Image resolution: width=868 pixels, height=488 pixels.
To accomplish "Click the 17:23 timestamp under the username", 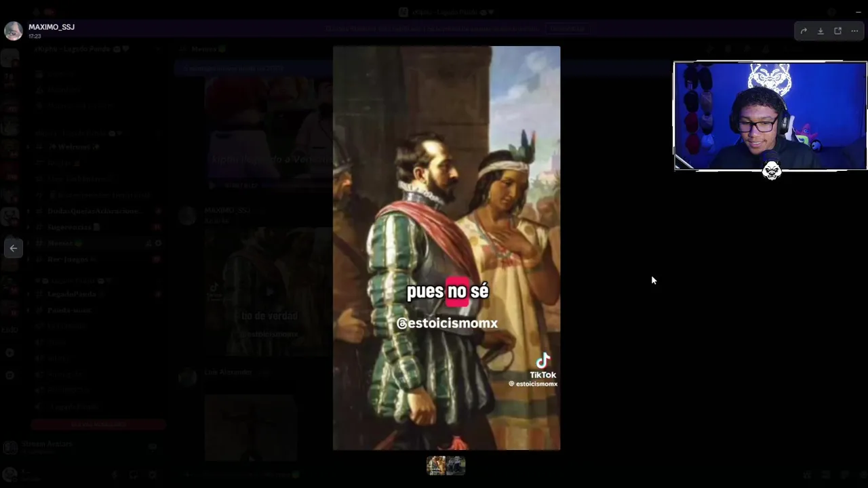I will (x=35, y=36).
